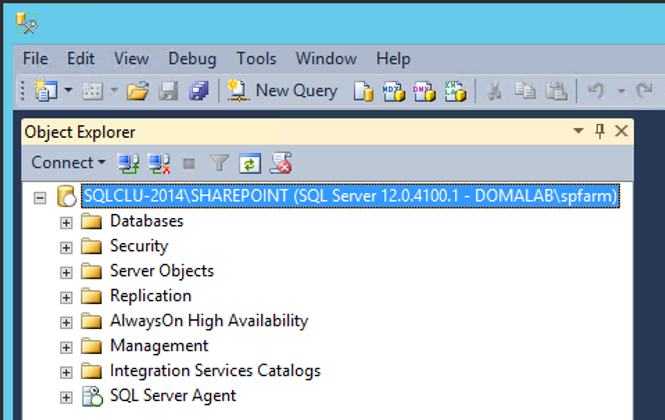Select the Integration Services Catalogs folder
Viewport: 665px width, 420px height.
(x=215, y=371)
